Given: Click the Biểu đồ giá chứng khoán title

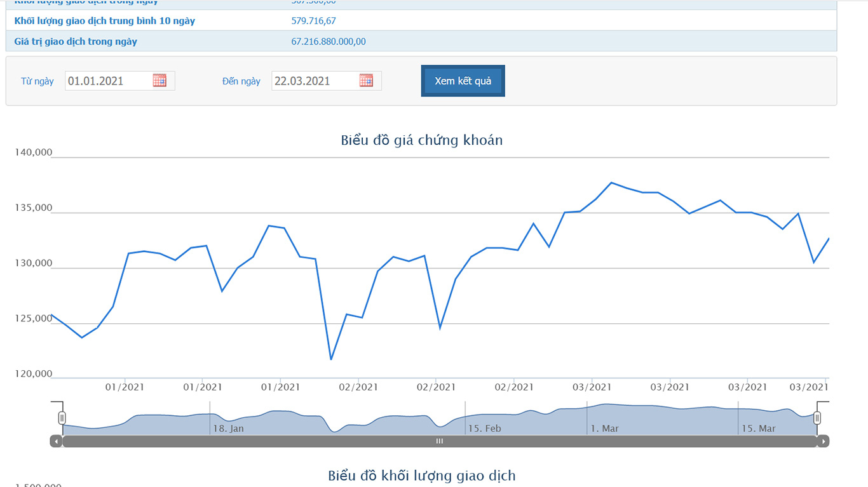Looking at the screenshot, I should [421, 140].
